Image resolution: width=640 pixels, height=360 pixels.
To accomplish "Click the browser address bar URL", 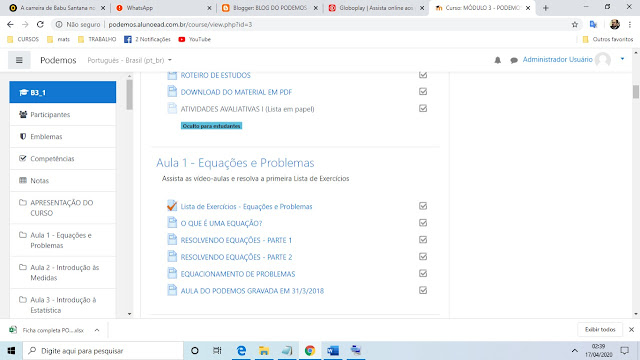I will pyautogui.click(x=180, y=24).
